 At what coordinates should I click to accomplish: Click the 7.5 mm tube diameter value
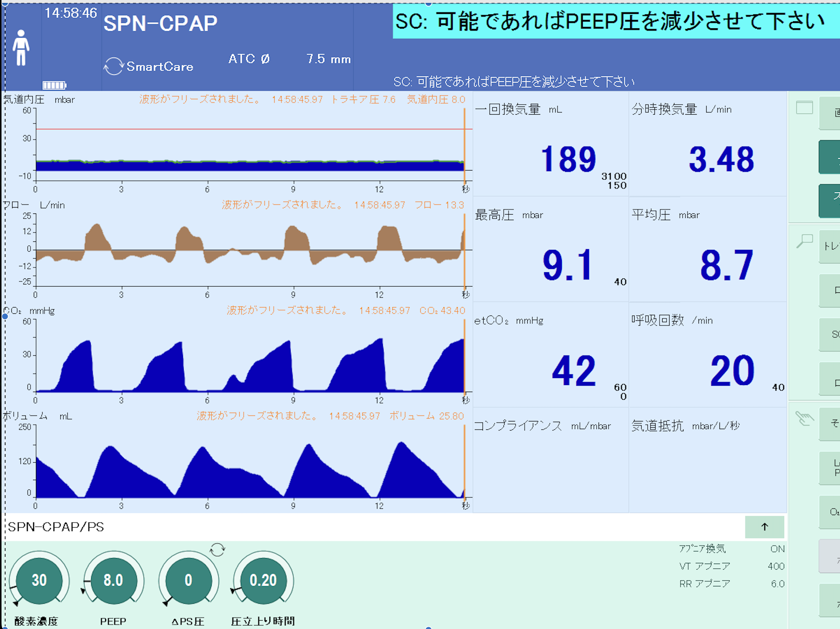(329, 59)
